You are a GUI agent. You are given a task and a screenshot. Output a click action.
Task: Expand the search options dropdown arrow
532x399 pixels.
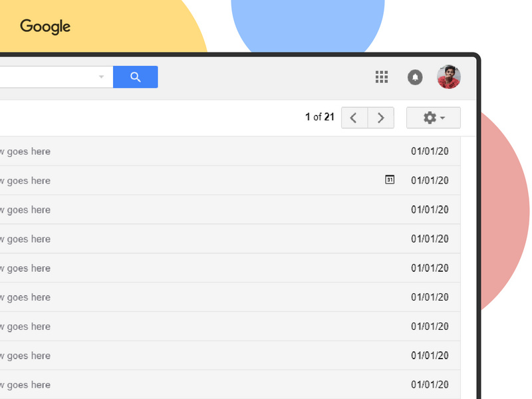pos(100,76)
